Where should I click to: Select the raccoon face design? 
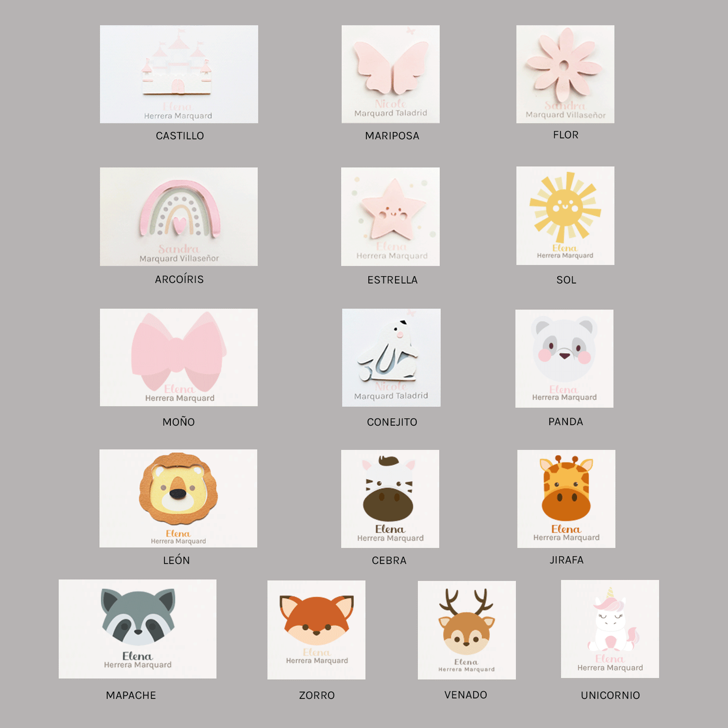point(138,629)
